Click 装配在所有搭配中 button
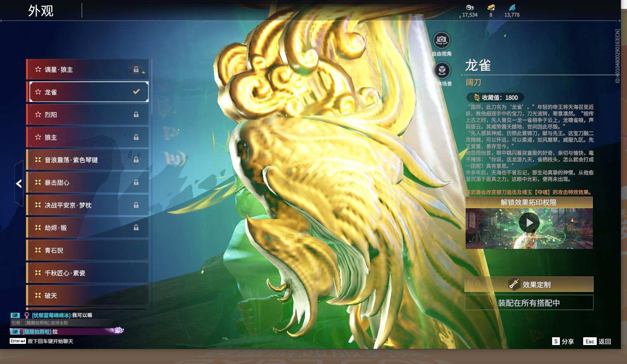This screenshot has width=627, height=364. click(529, 303)
